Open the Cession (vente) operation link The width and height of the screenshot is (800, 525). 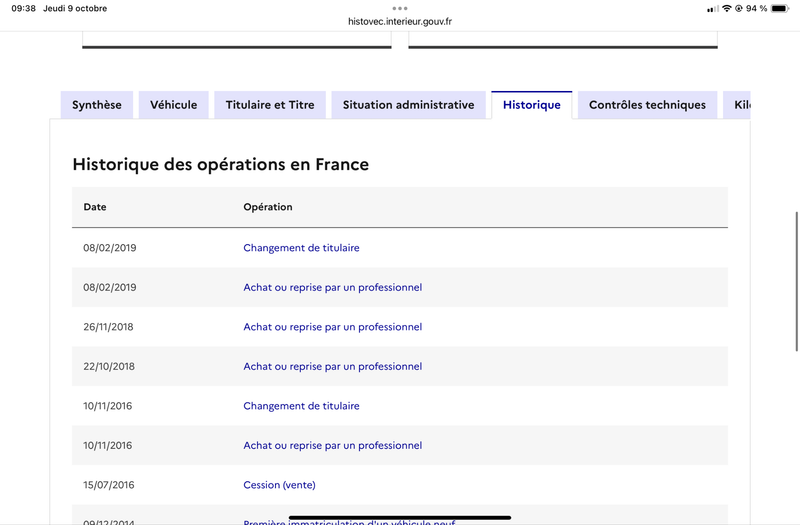coord(279,485)
